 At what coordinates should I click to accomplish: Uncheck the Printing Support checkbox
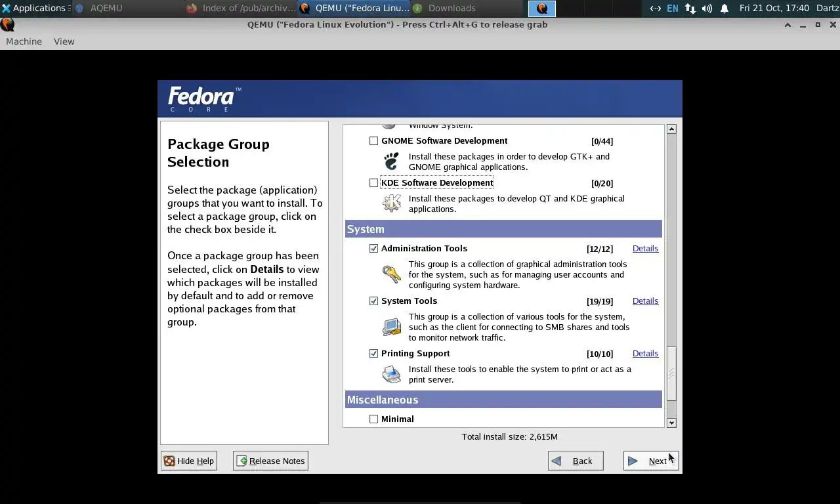click(373, 354)
